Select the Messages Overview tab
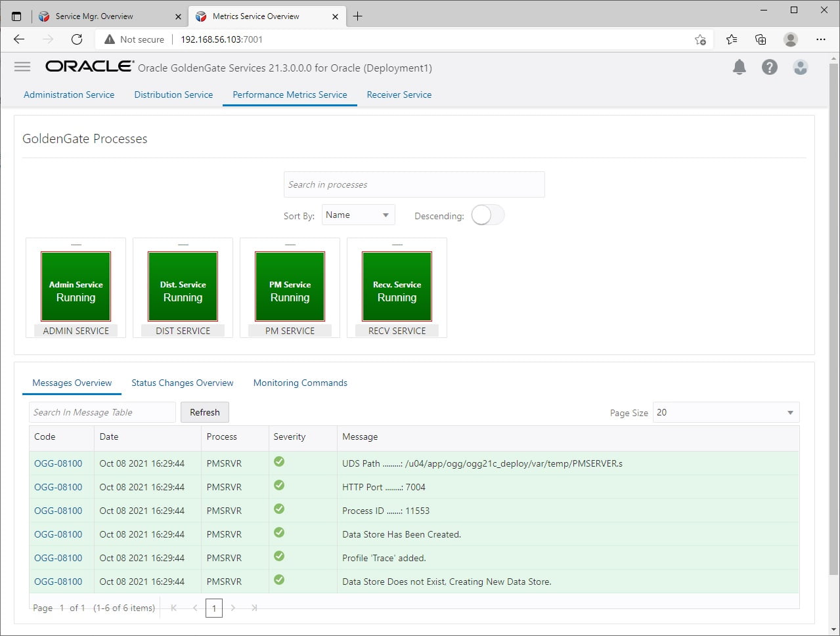The image size is (840, 636). (x=72, y=383)
